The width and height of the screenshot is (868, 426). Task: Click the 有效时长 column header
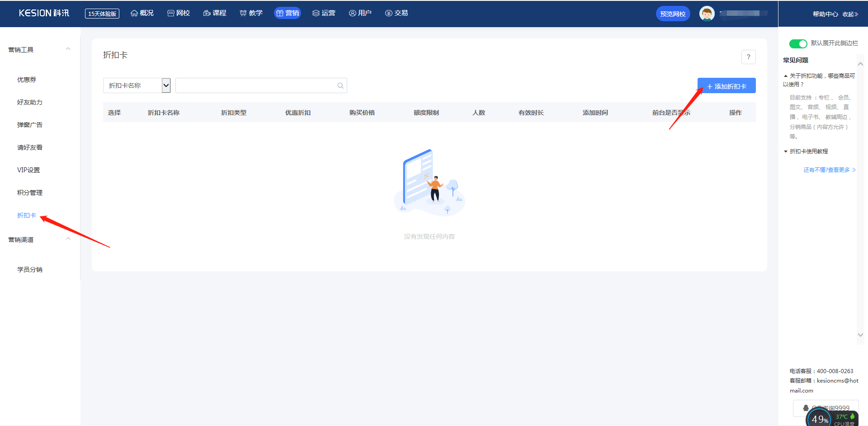pyautogui.click(x=531, y=113)
